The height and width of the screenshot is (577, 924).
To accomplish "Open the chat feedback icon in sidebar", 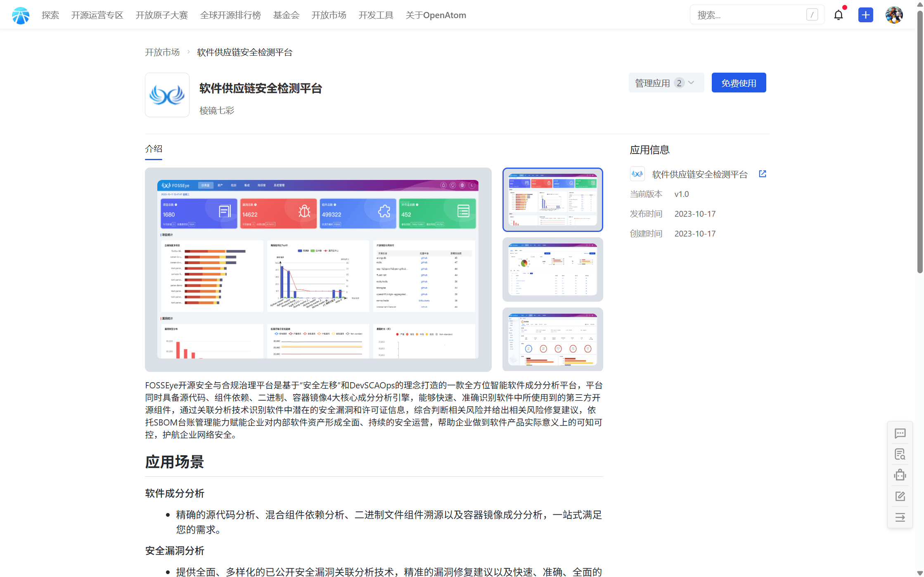I will pos(900,433).
